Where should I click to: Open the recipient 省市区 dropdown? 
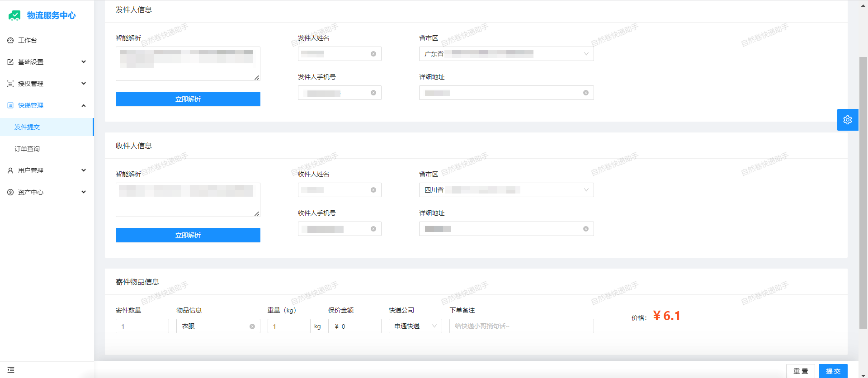point(506,190)
